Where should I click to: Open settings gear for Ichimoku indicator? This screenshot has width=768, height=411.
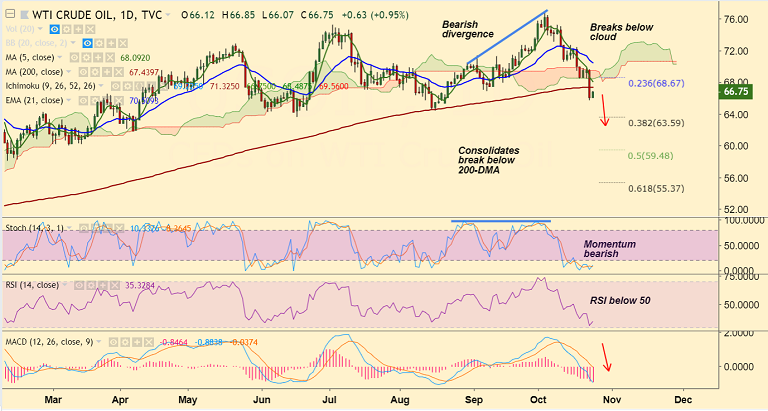(127, 86)
